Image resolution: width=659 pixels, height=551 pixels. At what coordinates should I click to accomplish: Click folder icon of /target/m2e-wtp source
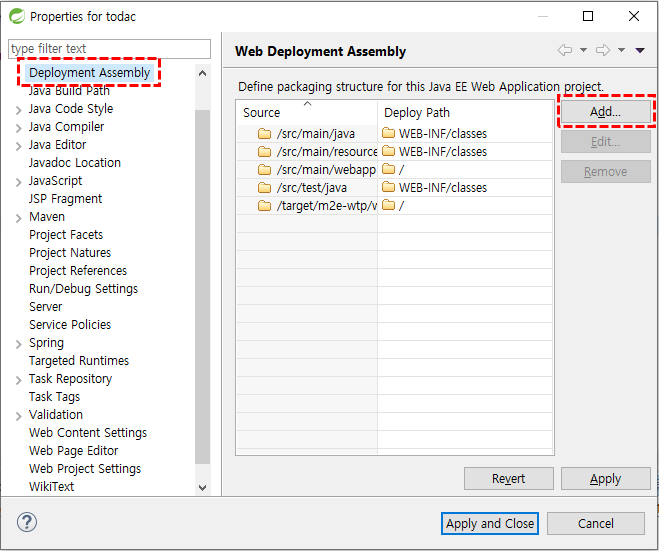[x=264, y=206]
